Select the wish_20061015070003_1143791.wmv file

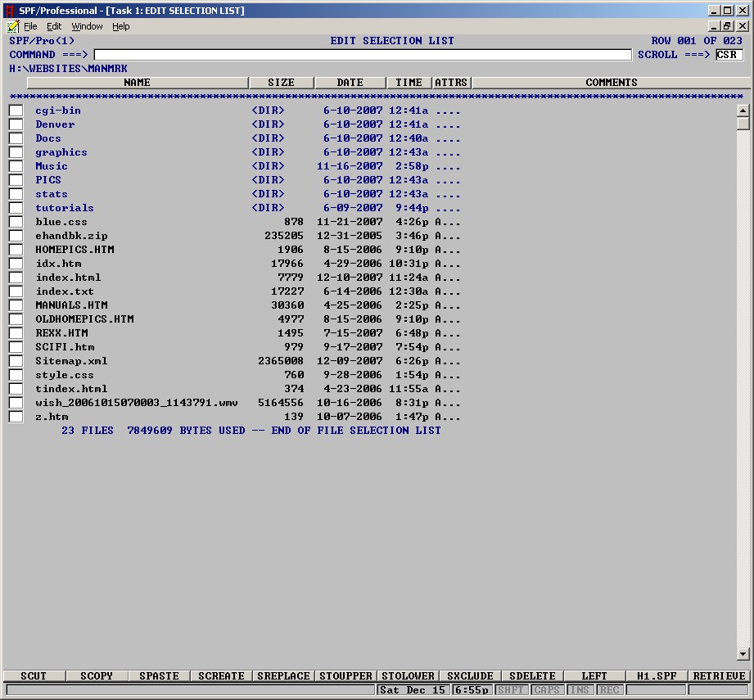(137, 403)
